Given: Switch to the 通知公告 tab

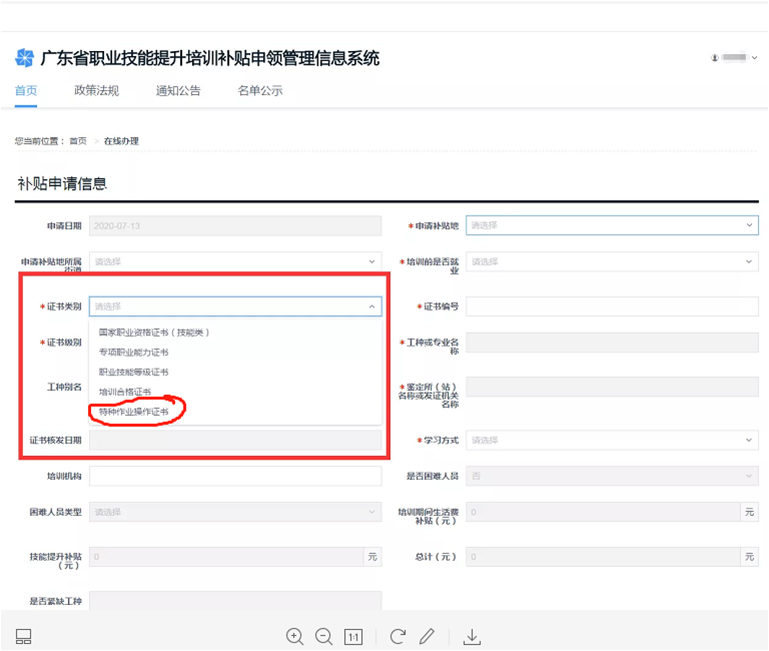Looking at the screenshot, I should 178,91.
